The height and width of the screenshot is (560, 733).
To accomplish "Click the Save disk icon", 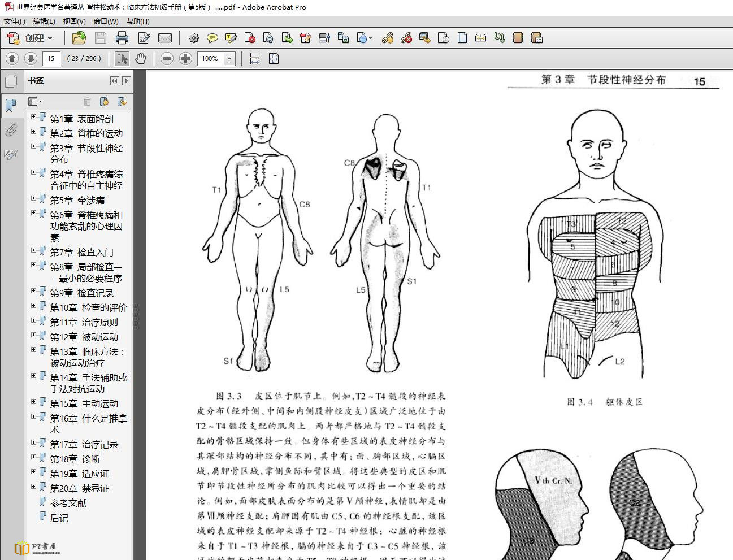I will (x=101, y=38).
